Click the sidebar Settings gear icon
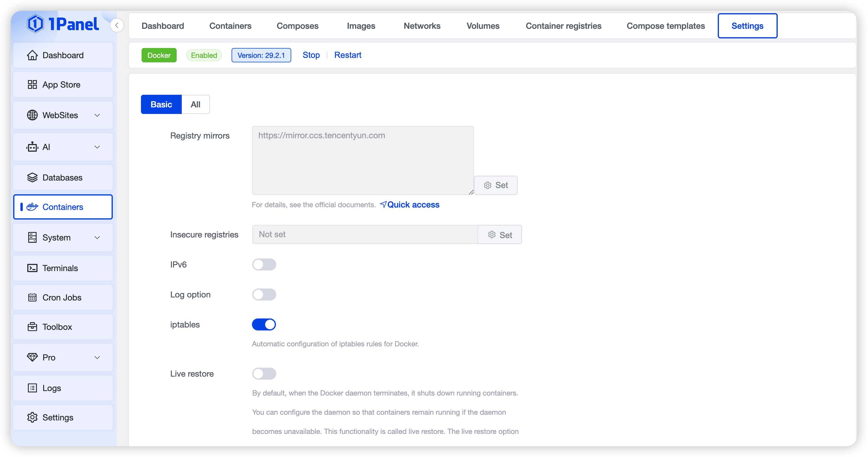The width and height of the screenshot is (868, 457). click(x=32, y=417)
